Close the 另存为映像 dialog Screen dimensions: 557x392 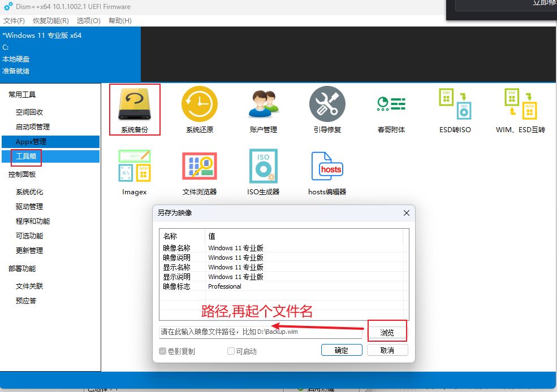(406, 213)
